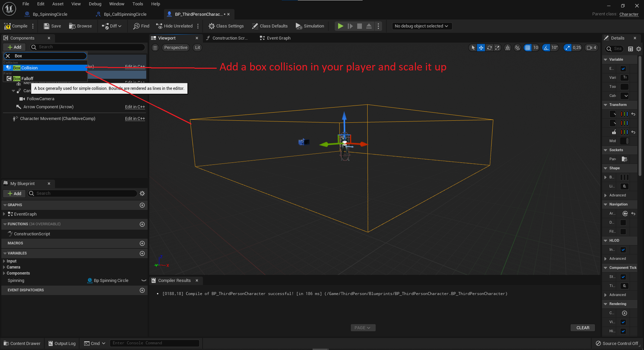Open Class Settings
This screenshot has height=350, width=644.
pyautogui.click(x=226, y=26)
